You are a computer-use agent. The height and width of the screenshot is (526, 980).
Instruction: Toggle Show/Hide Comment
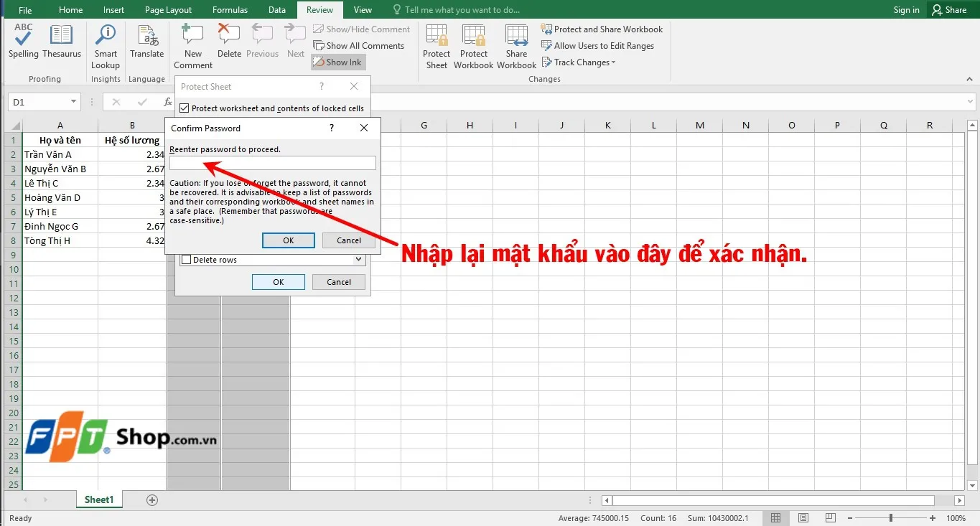click(361, 29)
